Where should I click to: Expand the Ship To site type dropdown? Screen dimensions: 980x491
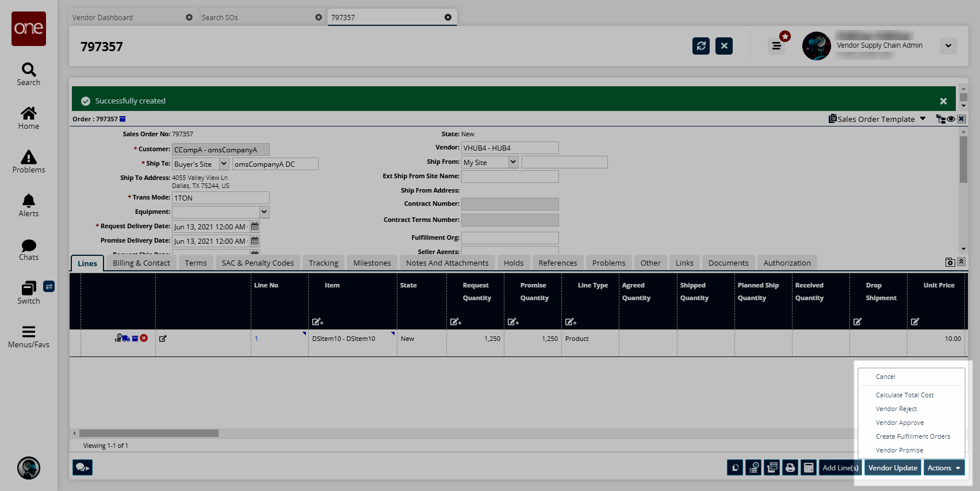point(224,164)
